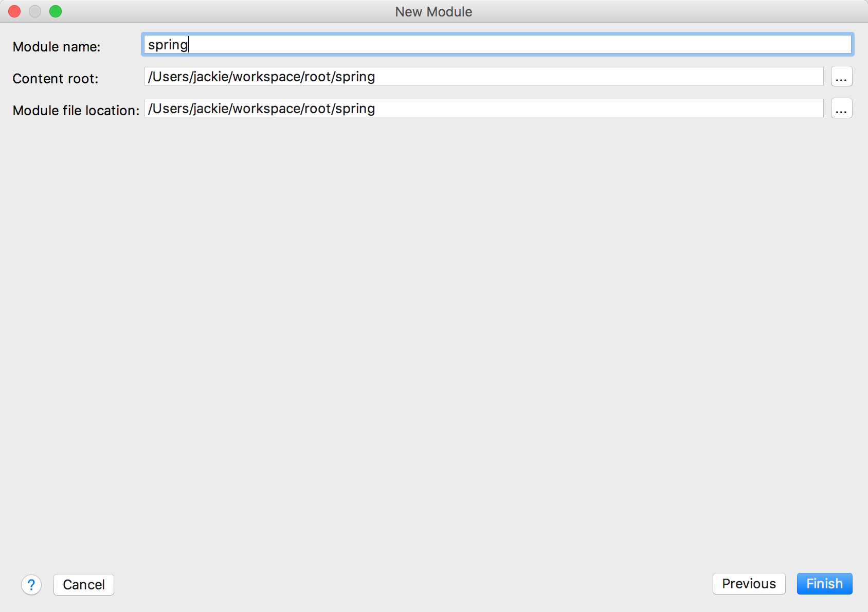Click the green zoom window button
This screenshot has width=868, height=612.
tap(56, 11)
